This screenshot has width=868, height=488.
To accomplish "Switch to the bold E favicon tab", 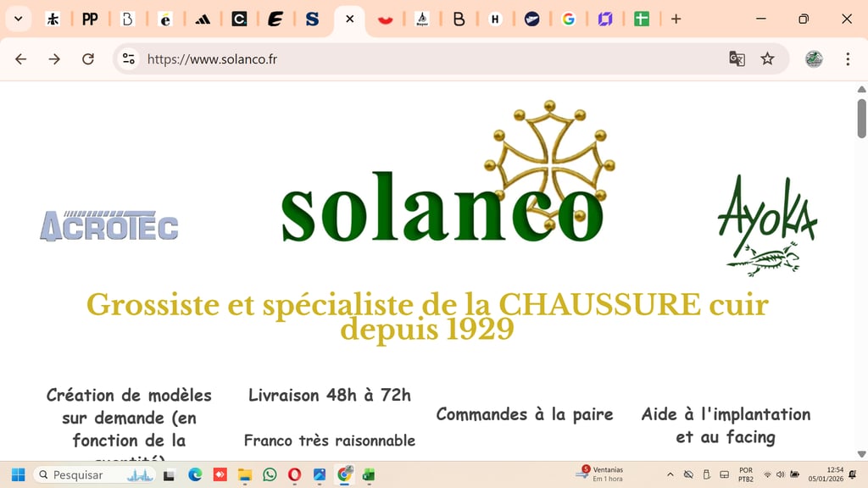I will (x=275, y=19).
